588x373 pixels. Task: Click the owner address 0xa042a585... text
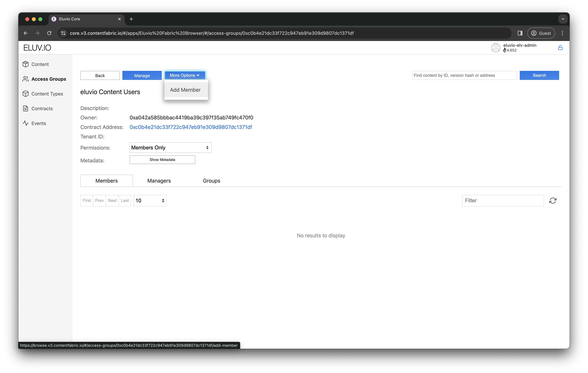coord(191,117)
